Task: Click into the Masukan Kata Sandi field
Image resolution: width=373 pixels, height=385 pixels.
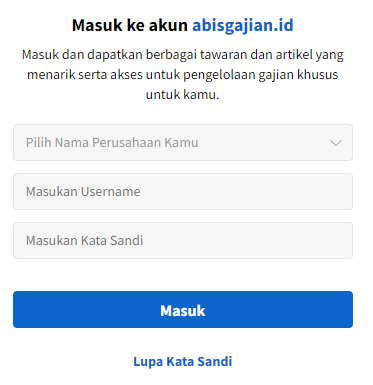Action: click(183, 241)
